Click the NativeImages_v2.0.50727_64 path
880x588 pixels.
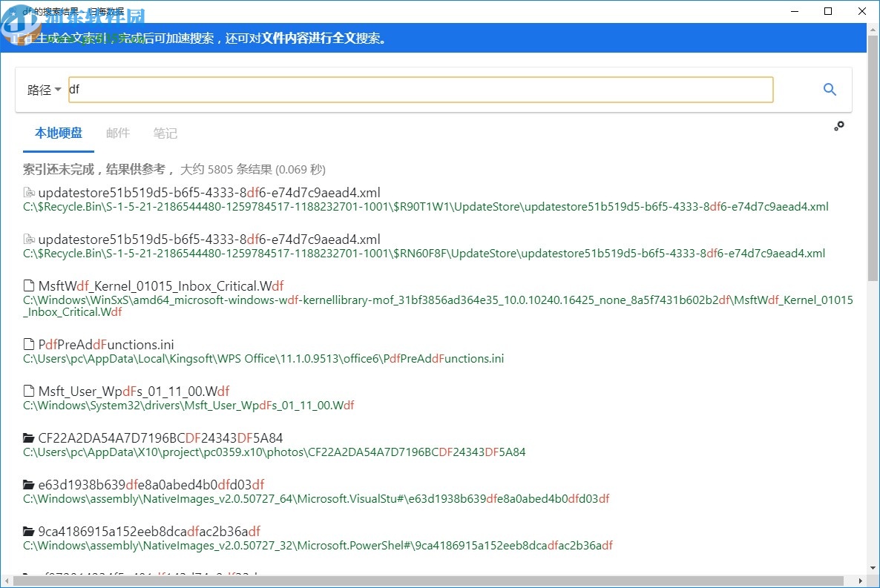point(316,498)
